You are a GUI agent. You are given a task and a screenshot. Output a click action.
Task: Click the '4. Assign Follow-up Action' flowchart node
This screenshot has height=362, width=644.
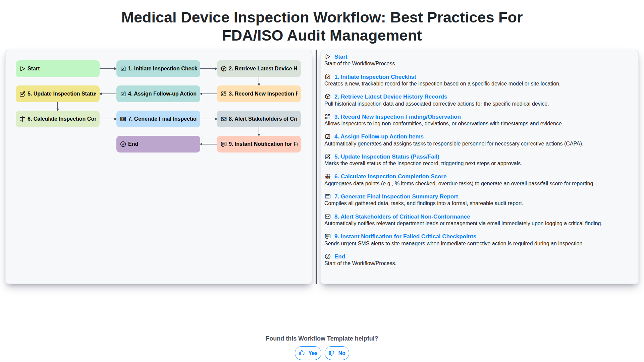(158, 94)
